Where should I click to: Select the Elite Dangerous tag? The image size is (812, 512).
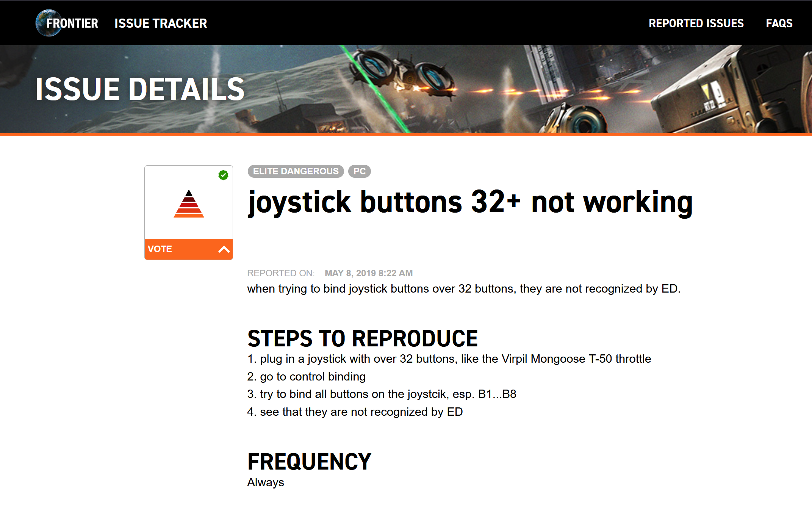tap(296, 171)
